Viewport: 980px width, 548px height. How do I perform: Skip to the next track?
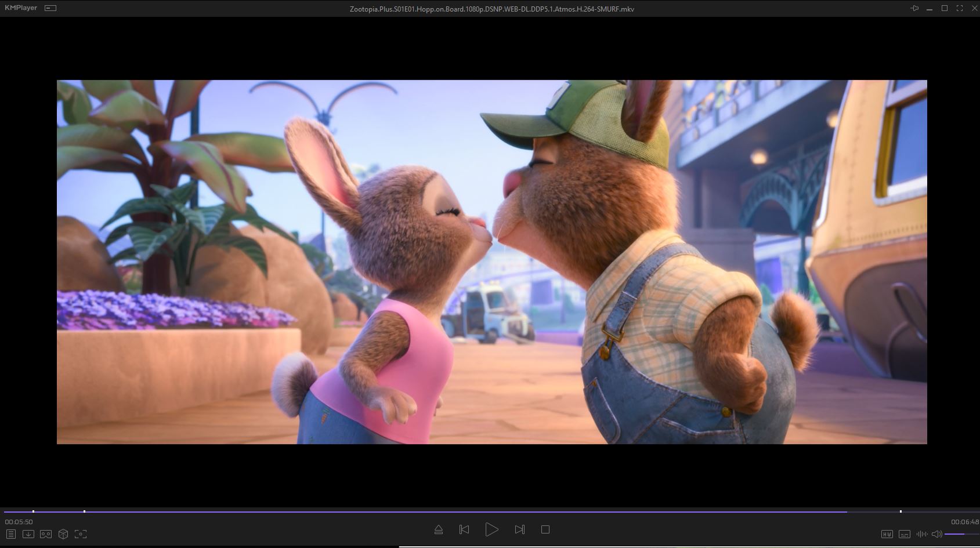coord(520,529)
